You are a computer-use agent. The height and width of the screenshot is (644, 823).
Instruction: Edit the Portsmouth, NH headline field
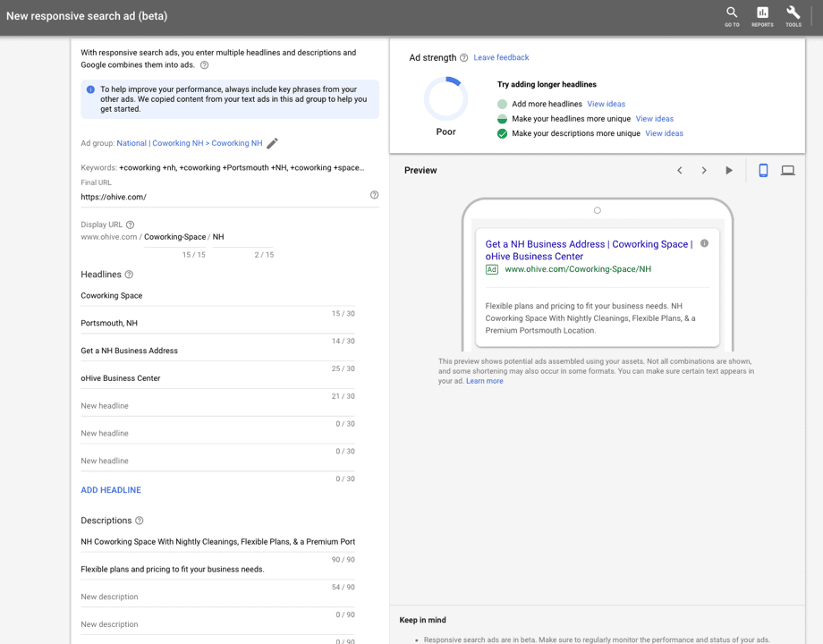(217, 323)
